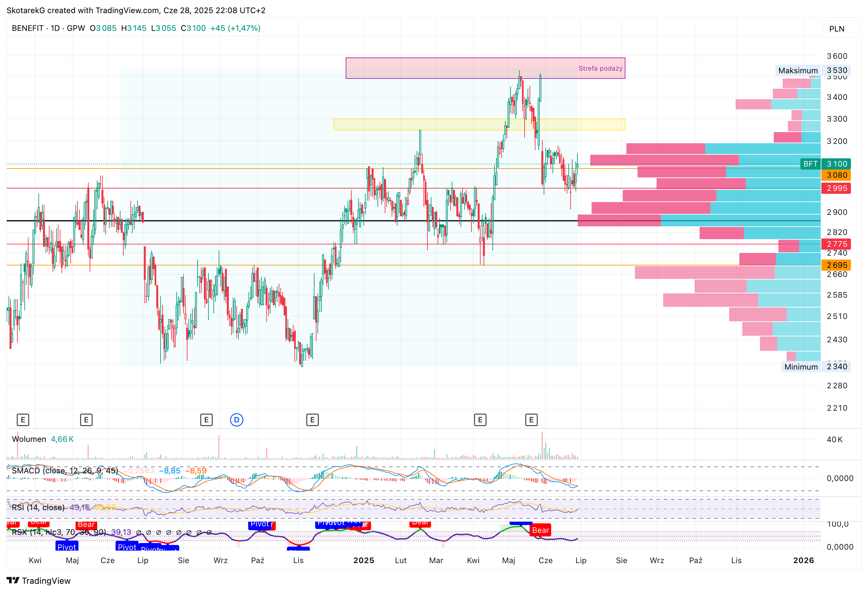Click the 2026 label on time axis
Screen dimensions: 868x592
804,560
